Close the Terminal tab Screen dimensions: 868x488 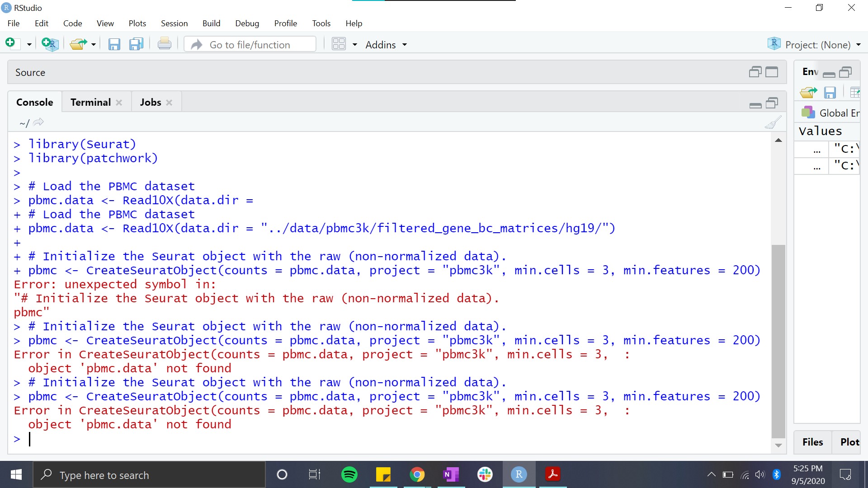[x=119, y=103]
